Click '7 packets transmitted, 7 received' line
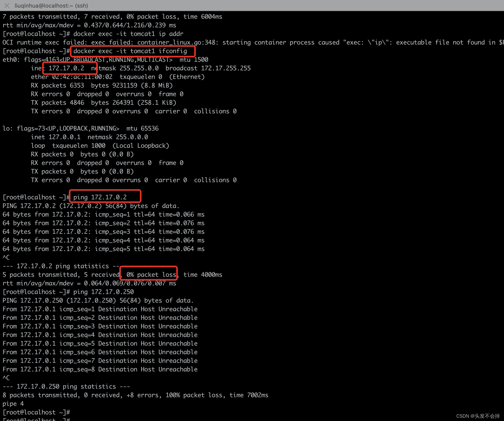 pos(112,17)
